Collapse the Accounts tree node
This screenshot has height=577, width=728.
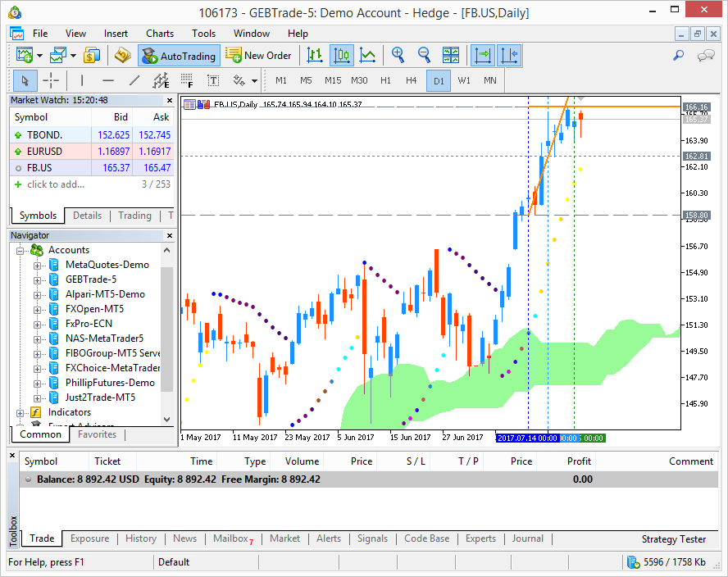tap(20, 251)
